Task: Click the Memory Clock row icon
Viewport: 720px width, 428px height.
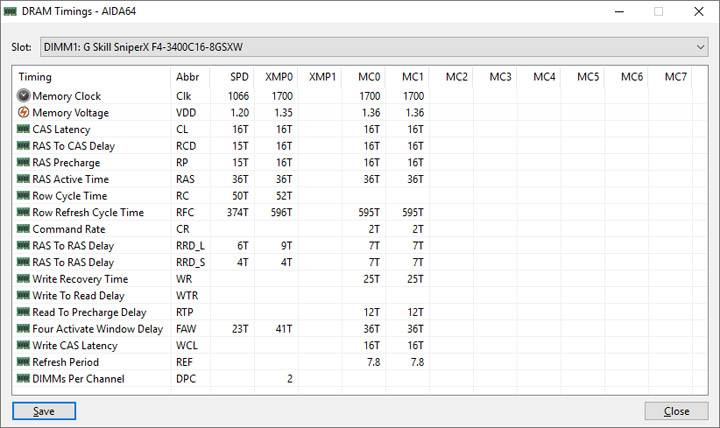Action: 23,96
